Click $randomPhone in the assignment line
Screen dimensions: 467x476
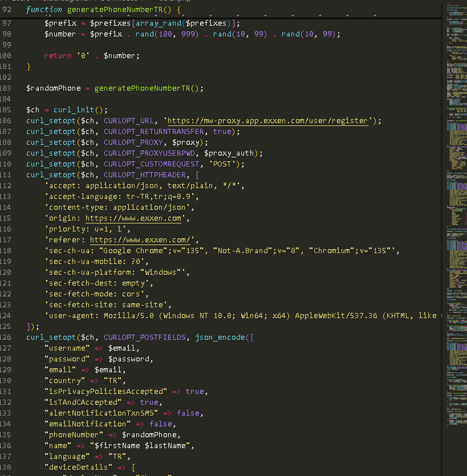[54, 88]
